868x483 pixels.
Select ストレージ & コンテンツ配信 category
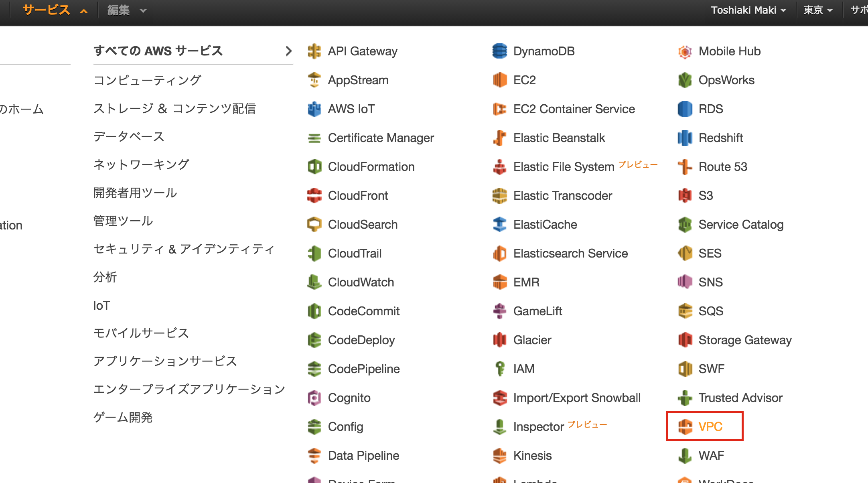[x=174, y=108]
